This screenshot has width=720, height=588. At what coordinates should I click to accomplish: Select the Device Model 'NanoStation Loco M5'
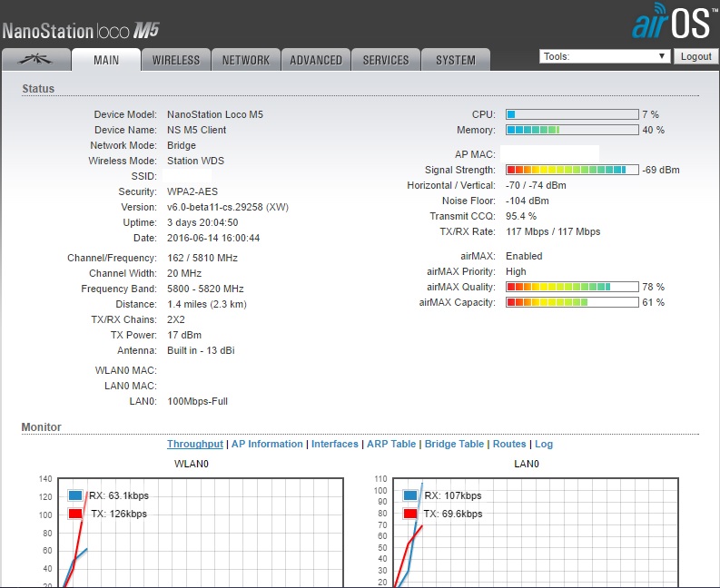coord(215,114)
